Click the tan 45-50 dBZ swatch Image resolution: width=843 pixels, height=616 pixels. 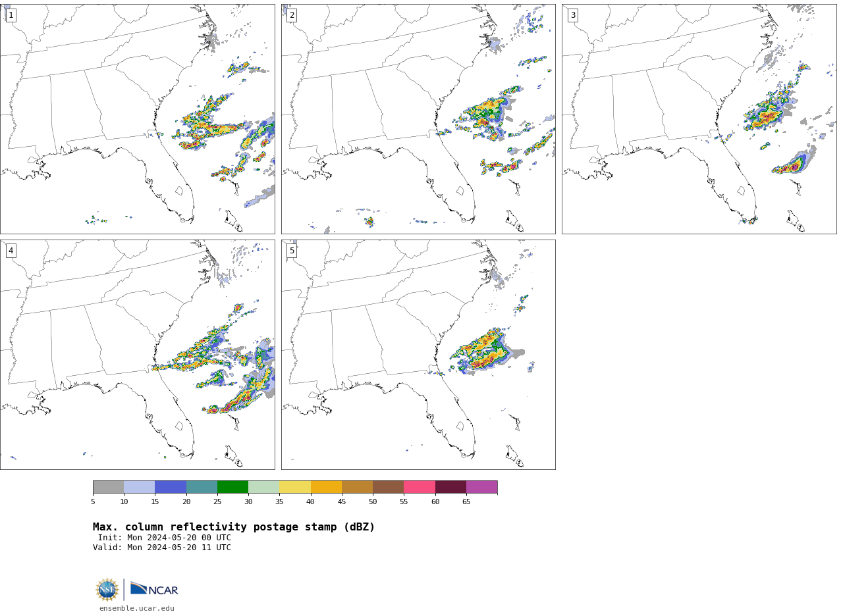pyautogui.click(x=357, y=487)
